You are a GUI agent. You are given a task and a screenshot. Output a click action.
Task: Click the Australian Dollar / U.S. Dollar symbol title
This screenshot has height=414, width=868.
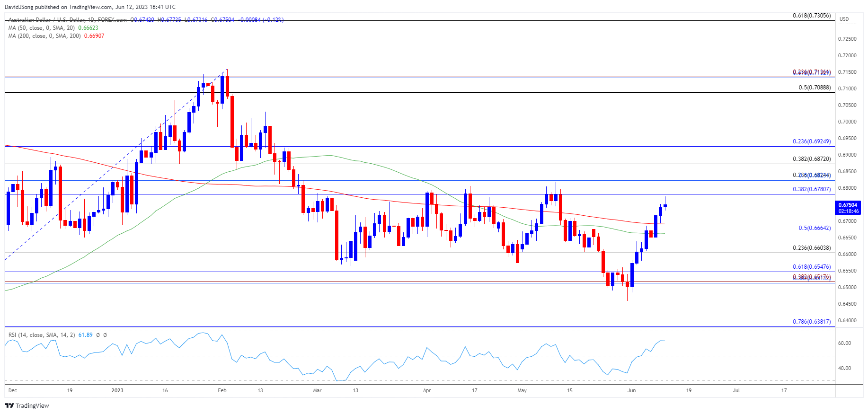point(68,20)
